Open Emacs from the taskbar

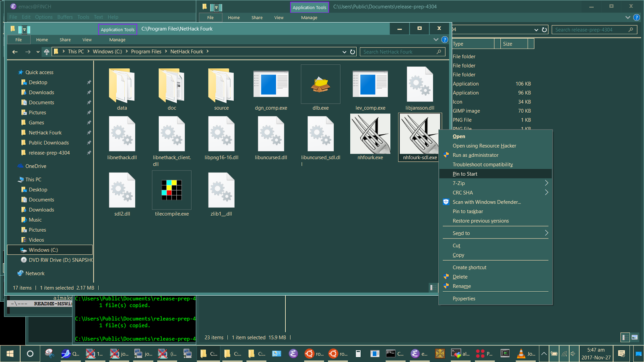pos(416,354)
